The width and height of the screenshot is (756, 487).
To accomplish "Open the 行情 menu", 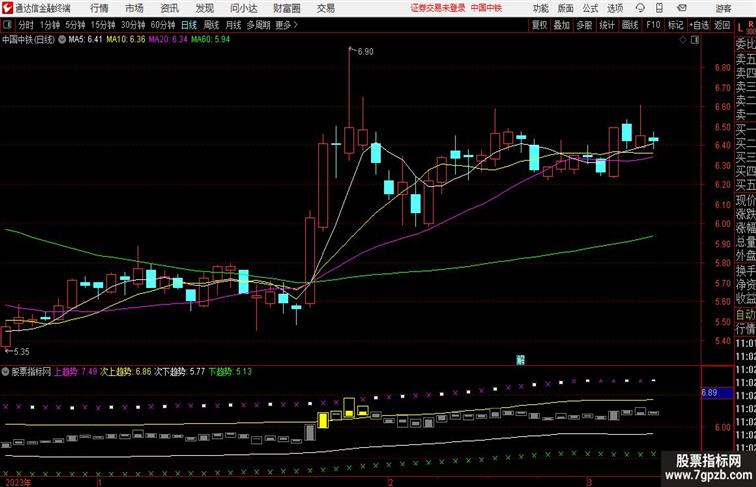I will (99, 8).
